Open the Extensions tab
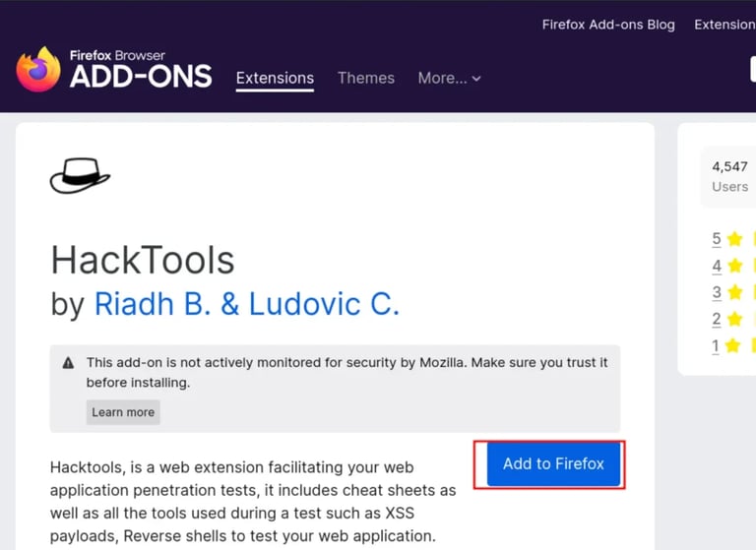Viewport: 756px width, 550px height. tap(275, 78)
